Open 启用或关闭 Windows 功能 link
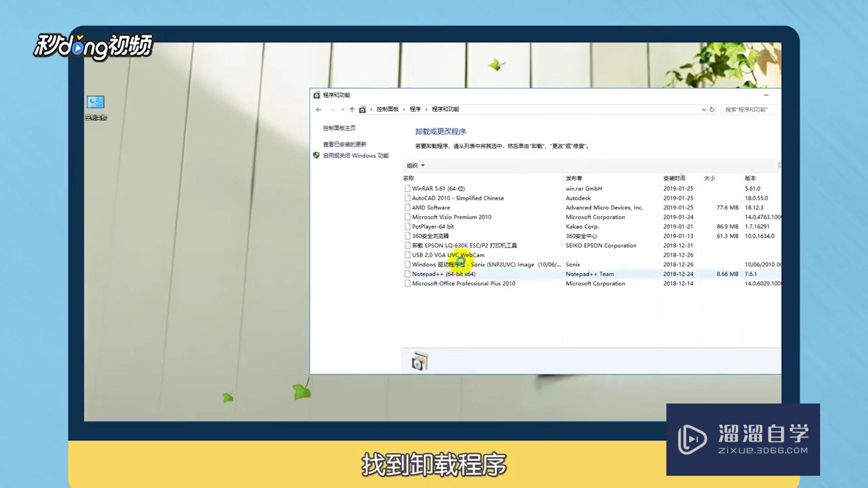 pyautogui.click(x=355, y=155)
